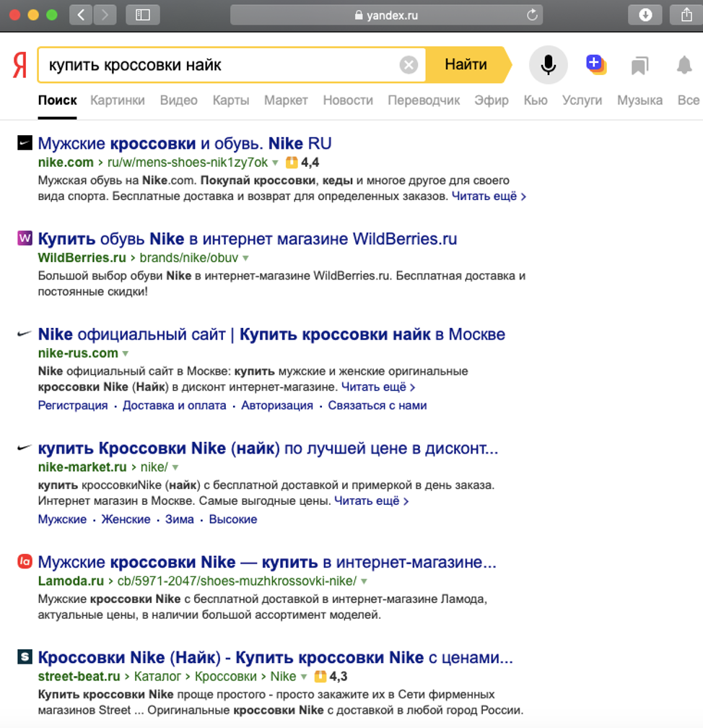This screenshot has width=703, height=728.
Task: Open the notifications bell
Action: 684,64
